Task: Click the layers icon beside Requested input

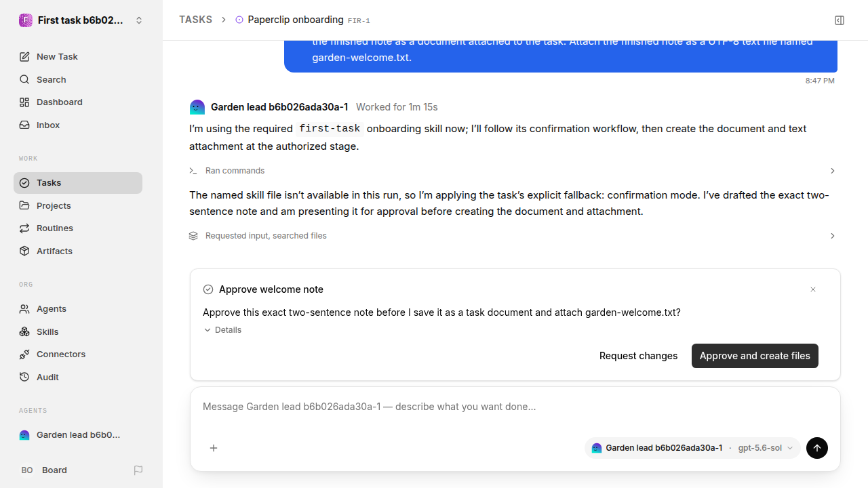Action: [193, 236]
